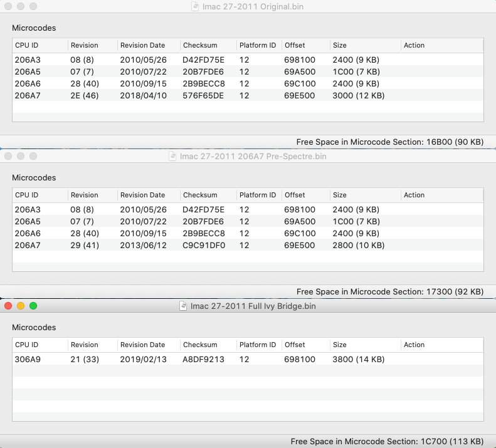
Task: Click revision 21 (33) cell
Action: click(85, 359)
